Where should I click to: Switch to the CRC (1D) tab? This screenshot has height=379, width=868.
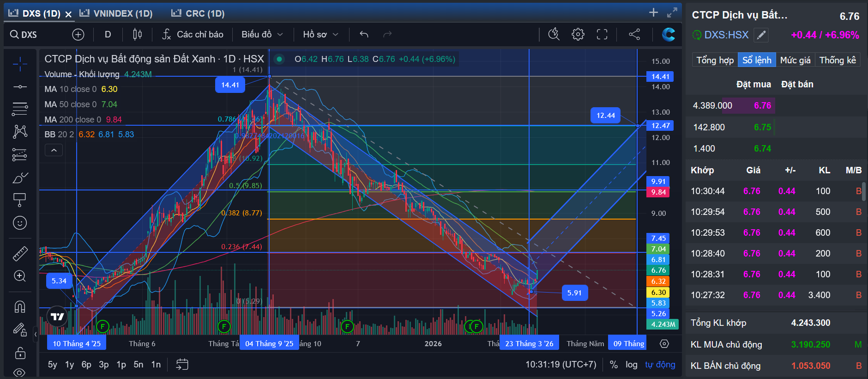198,13
